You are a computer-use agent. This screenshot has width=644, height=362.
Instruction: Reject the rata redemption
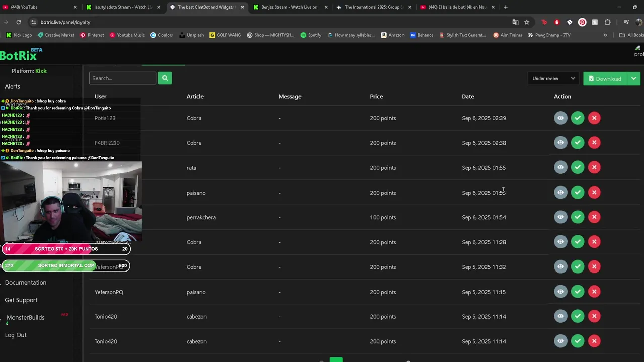click(x=594, y=167)
